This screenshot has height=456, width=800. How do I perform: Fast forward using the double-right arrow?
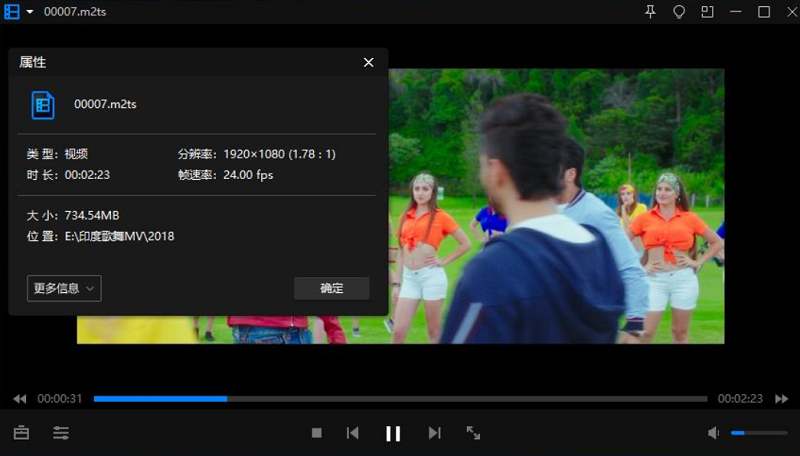[x=781, y=399]
